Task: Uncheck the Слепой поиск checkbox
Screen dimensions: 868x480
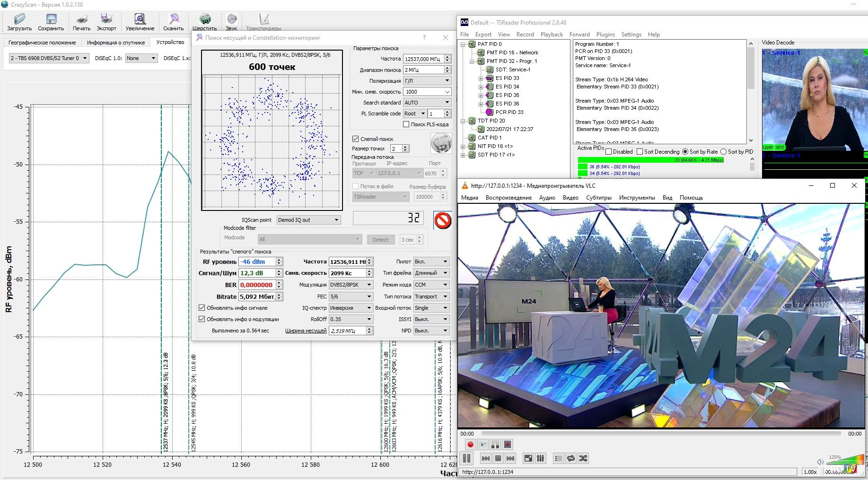Action: [x=356, y=139]
